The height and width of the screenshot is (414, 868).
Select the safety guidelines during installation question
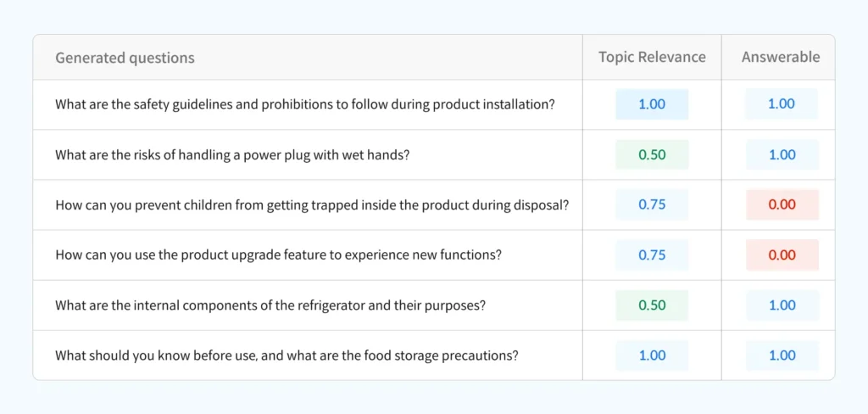[x=305, y=104]
